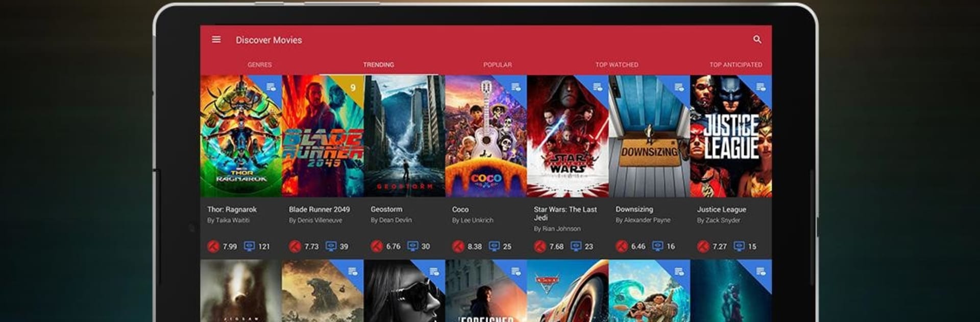Click the red rating icon for Geostorm
This screenshot has height=322, width=980.
click(377, 246)
